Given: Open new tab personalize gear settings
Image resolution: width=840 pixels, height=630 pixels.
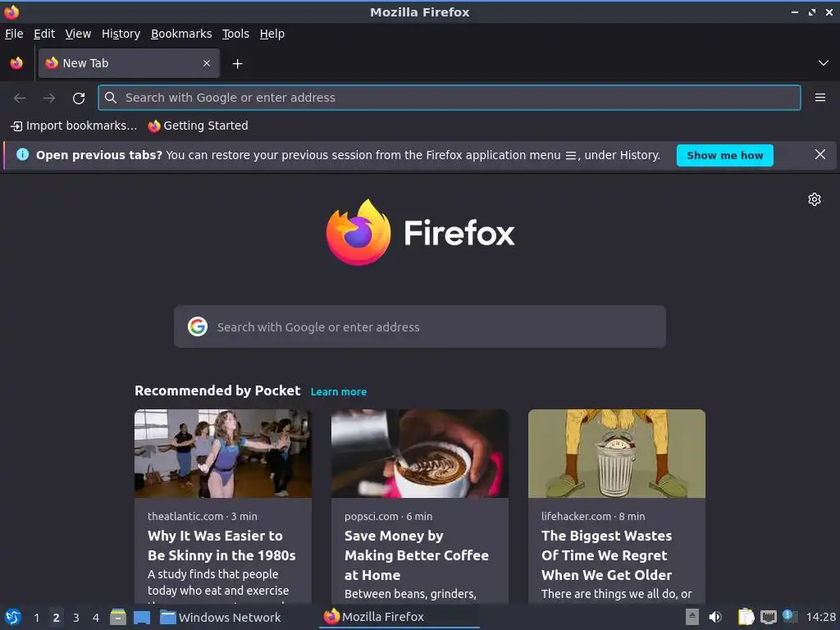Looking at the screenshot, I should coord(815,199).
